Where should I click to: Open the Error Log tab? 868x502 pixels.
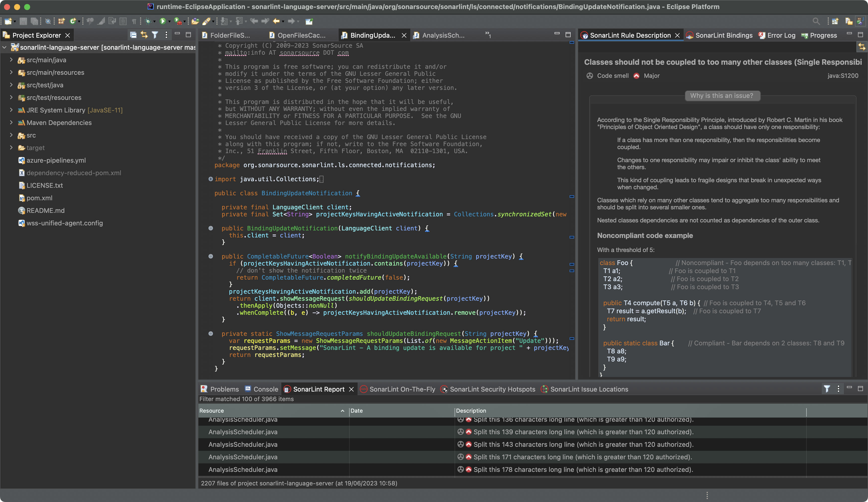click(x=777, y=35)
